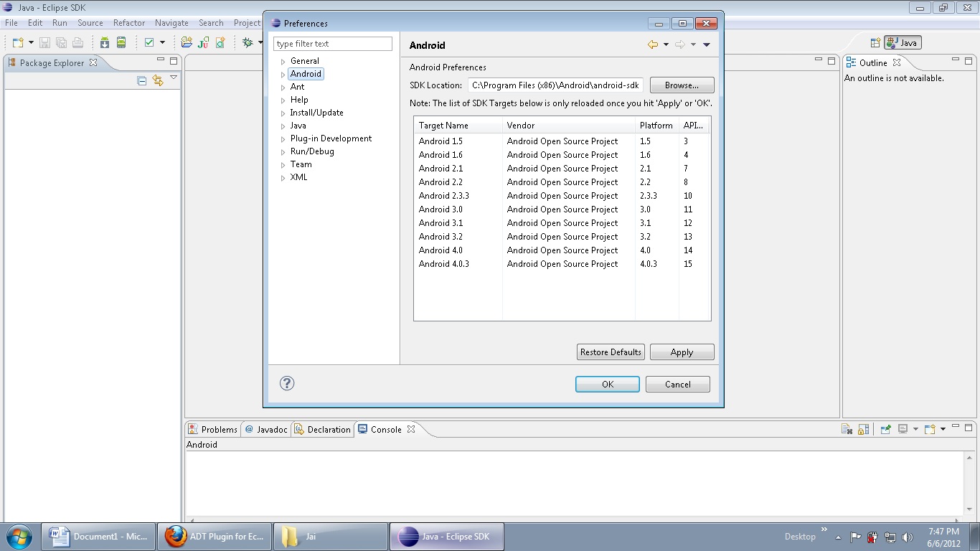Viewport: 980px width, 551px height.
Task: Expand the Run/Debug preferences node
Action: pos(283,152)
